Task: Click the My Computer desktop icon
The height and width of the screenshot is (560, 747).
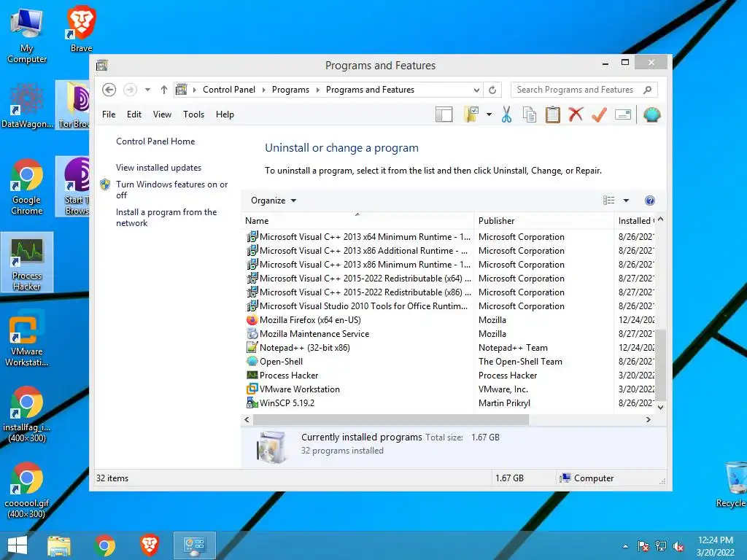Action: point(27,35)
